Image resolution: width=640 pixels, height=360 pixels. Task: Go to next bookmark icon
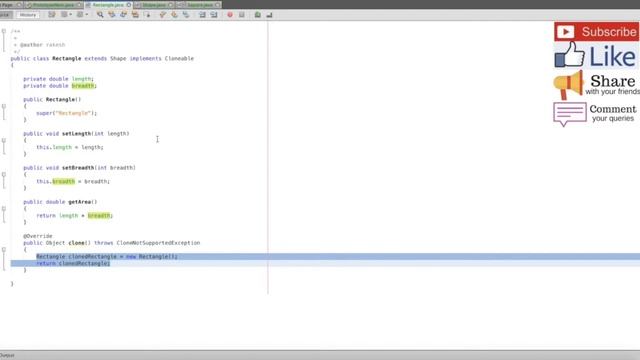(174, 15)
